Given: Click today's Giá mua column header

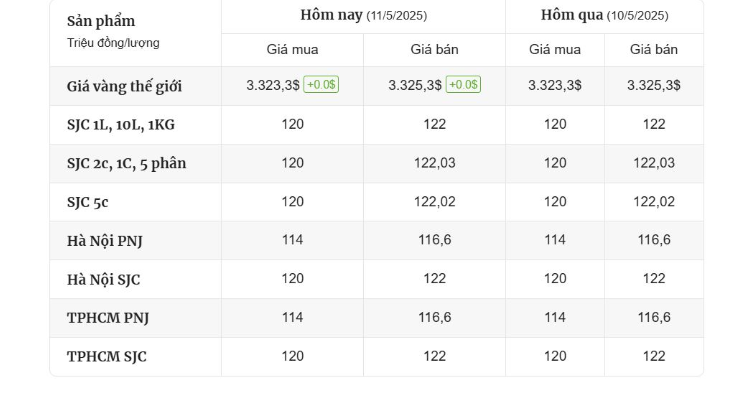Looking at the screenshot, I should [292, 50].
